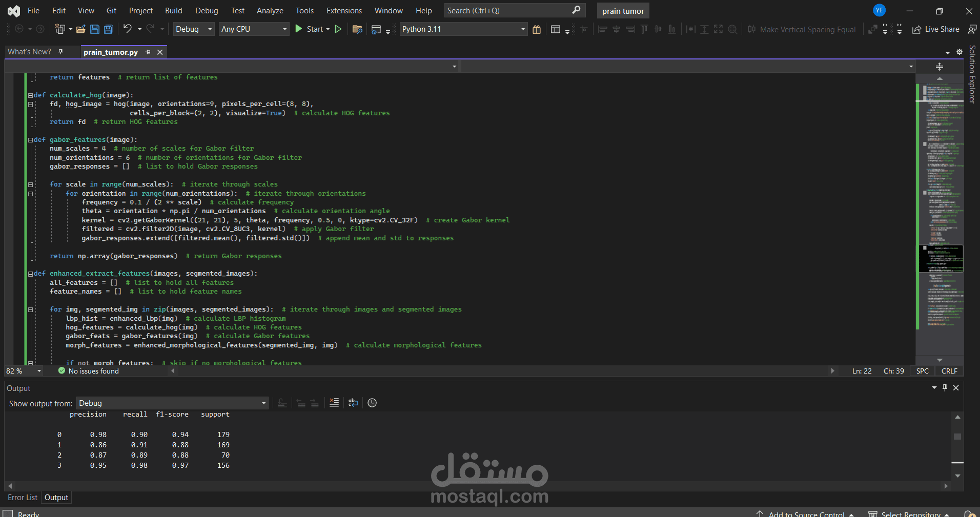Open the Analyze menu

tap(270, 10)
